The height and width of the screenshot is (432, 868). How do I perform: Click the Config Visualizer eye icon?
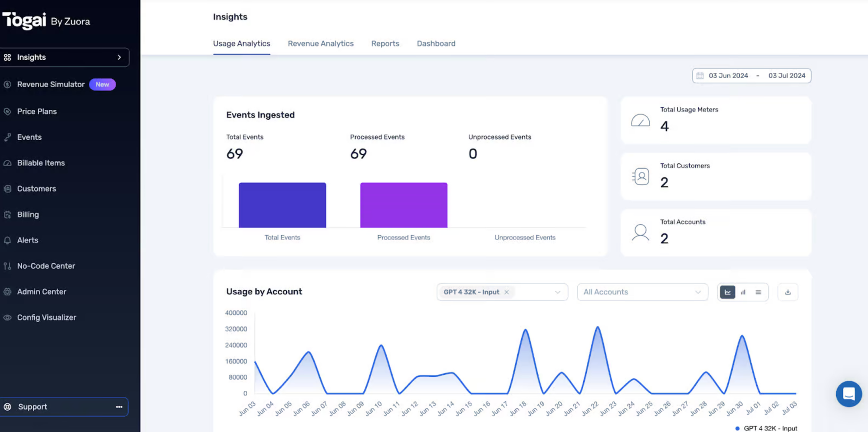pos(7,317)
